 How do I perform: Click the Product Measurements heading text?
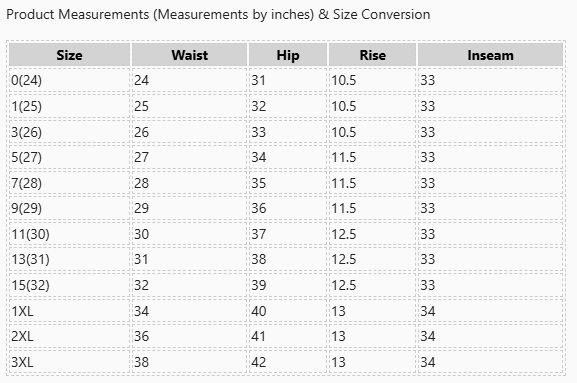tap(218, 14)
